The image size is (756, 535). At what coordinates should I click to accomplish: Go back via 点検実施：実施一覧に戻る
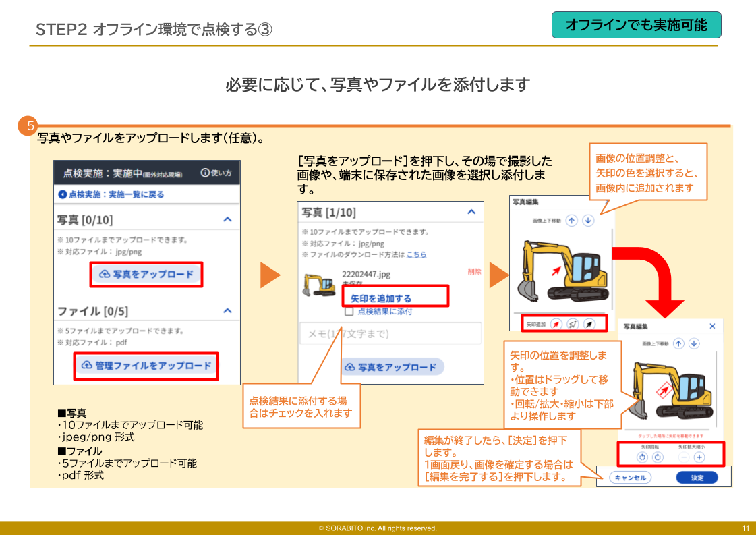click(111, 194)
